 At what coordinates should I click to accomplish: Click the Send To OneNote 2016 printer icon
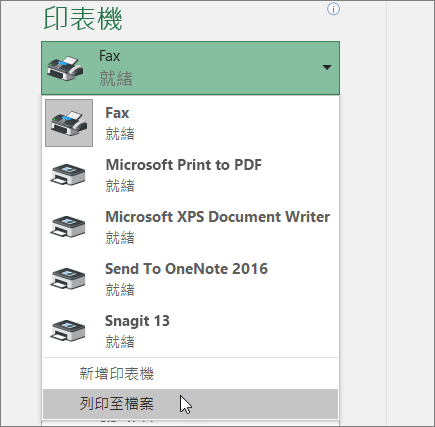point(68,278)
